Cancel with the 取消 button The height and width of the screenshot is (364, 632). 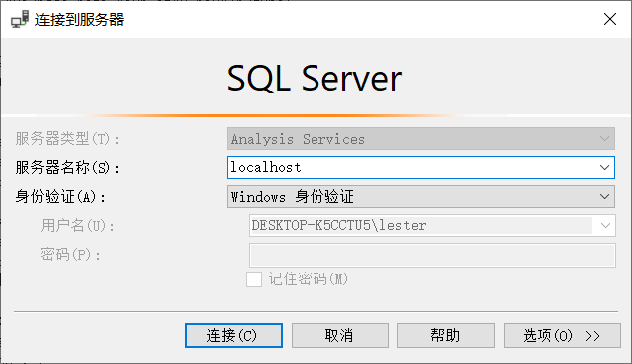click(x=340, y=335)
